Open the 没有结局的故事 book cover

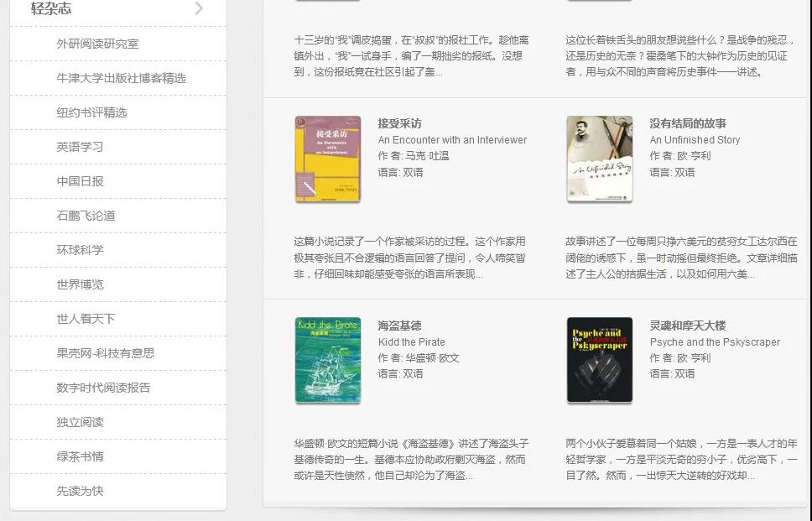click(600, 159)
